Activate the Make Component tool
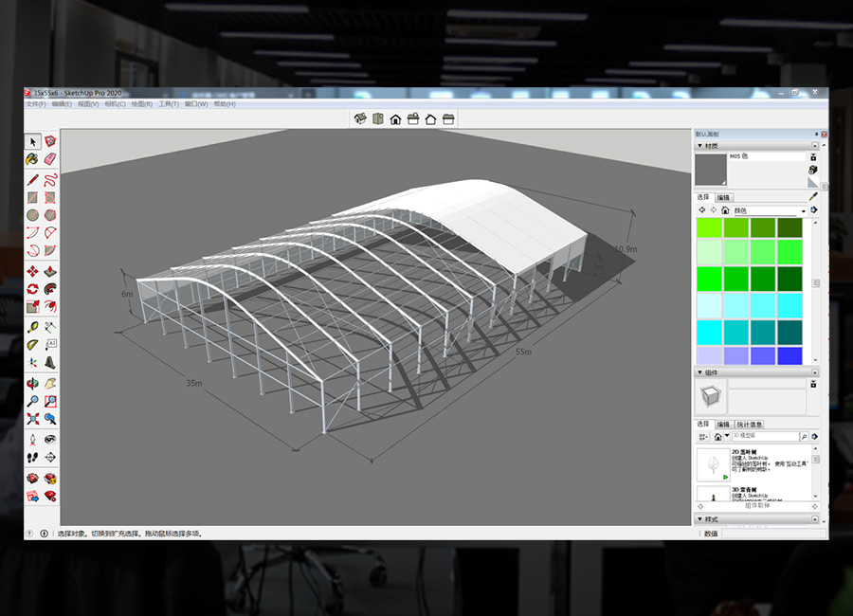Viewport: 853px width, 616px height. [50, 141]
